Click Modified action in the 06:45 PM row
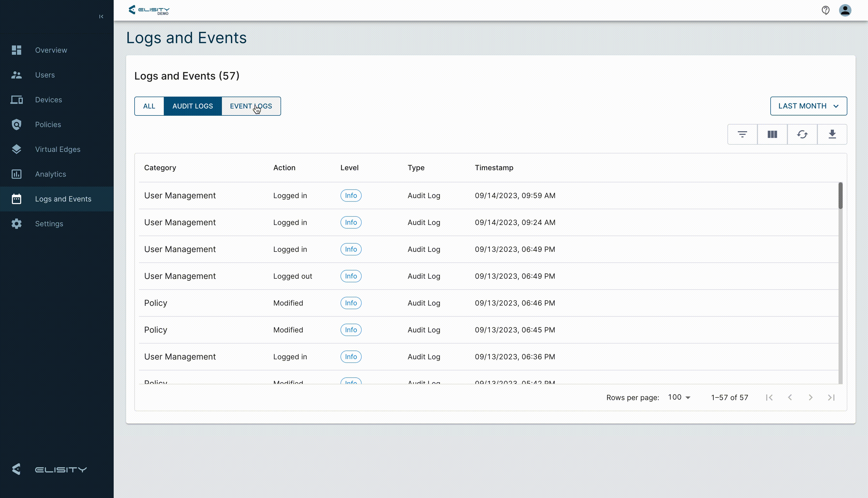Image resolution: width=868 pixels, height=498 pixels. [x=288, y=330]
